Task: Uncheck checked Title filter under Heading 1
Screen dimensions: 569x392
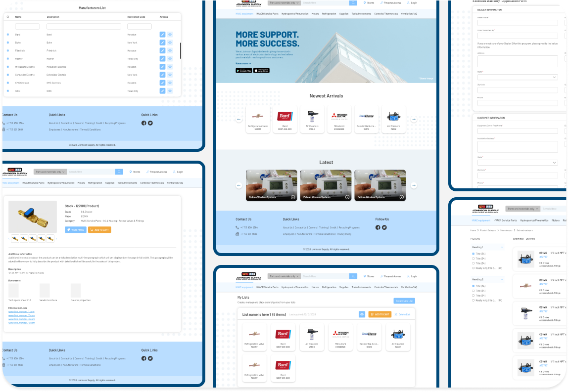Action: (x=473, y=254)
